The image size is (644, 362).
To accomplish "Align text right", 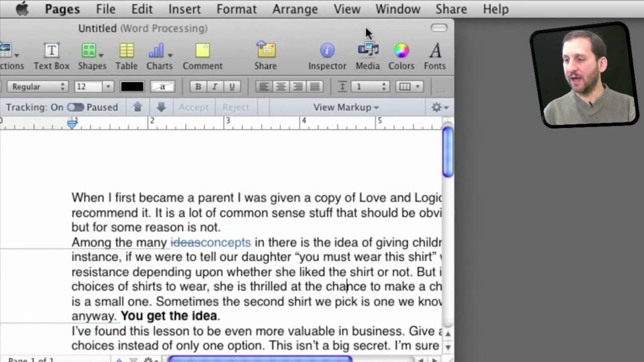I will click(x=298, y=86).
